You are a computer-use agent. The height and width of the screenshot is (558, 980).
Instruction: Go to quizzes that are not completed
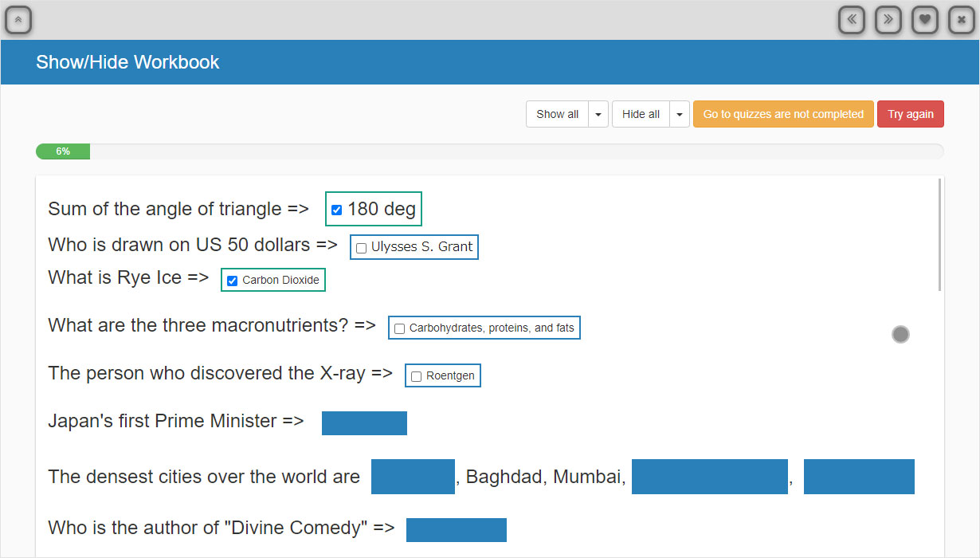click(782, 114)
